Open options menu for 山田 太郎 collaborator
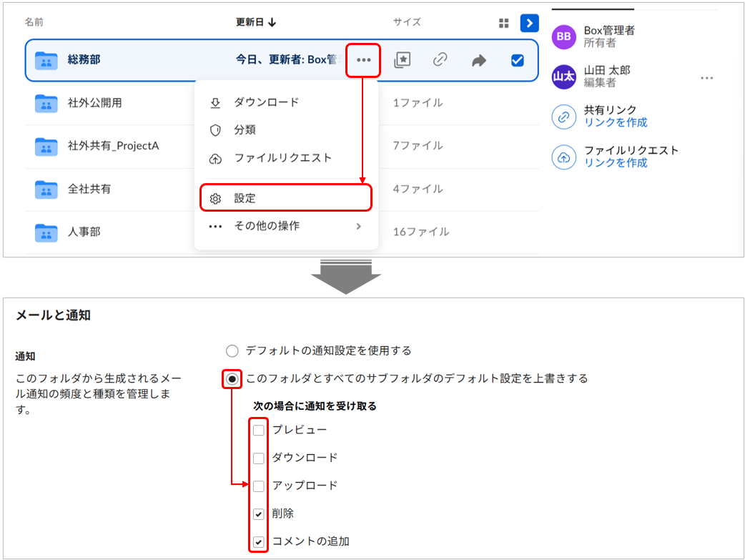Image resolution: width=745 pixels, height=560 pixels. (706, 77)
